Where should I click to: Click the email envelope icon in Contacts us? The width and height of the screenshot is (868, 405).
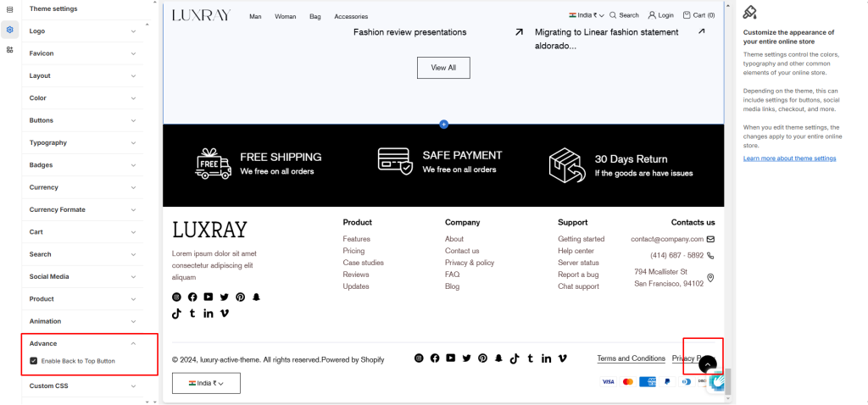point(711,239)
